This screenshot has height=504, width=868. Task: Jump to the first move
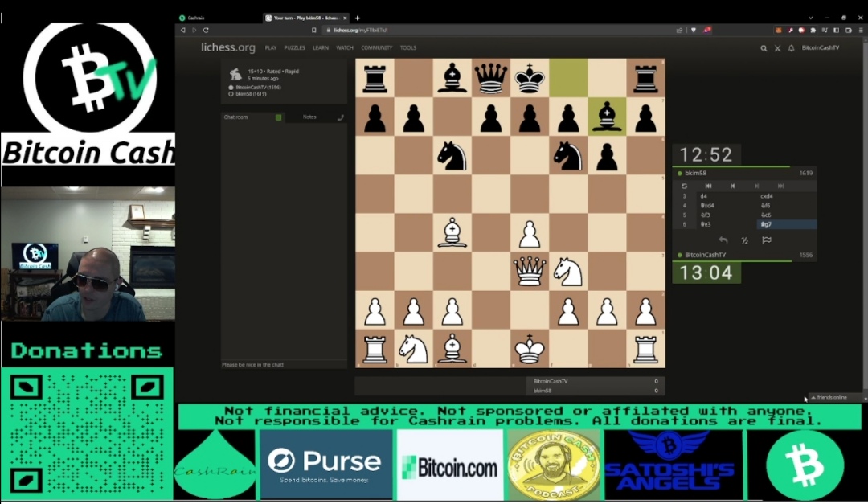click(708, 186)
